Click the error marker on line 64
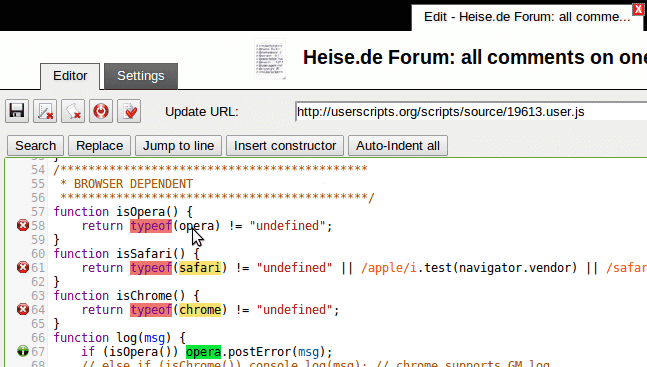The height and width of the screenshot is (367, 647). point(23,309)
